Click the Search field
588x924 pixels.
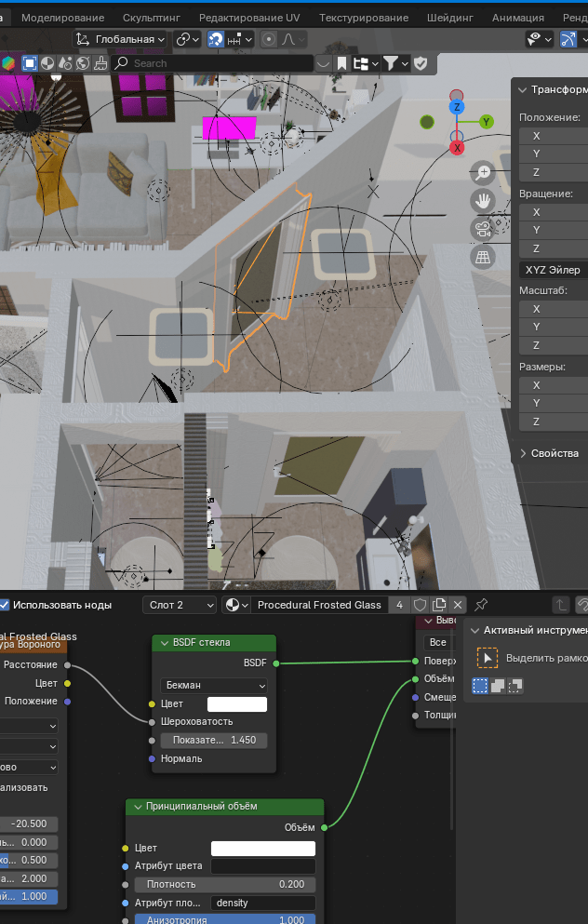point(212,63)
